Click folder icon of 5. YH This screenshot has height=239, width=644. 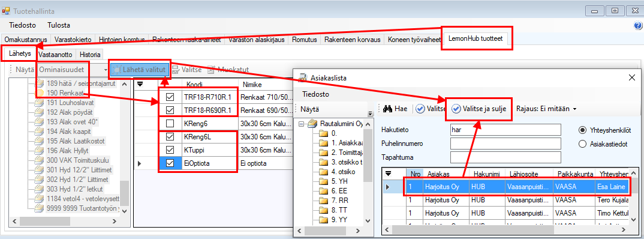[x=324, y=181]
